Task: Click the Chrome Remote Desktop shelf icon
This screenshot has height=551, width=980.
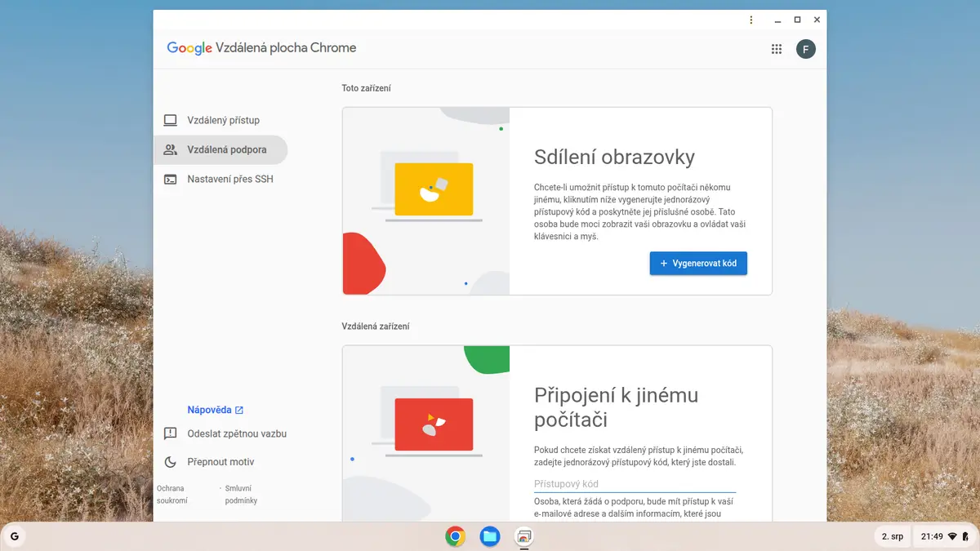Action: 524,536
